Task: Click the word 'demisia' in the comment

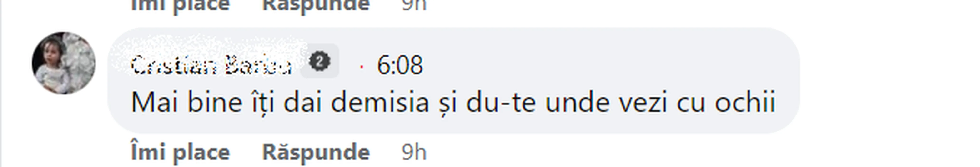Action: [380, 103]
